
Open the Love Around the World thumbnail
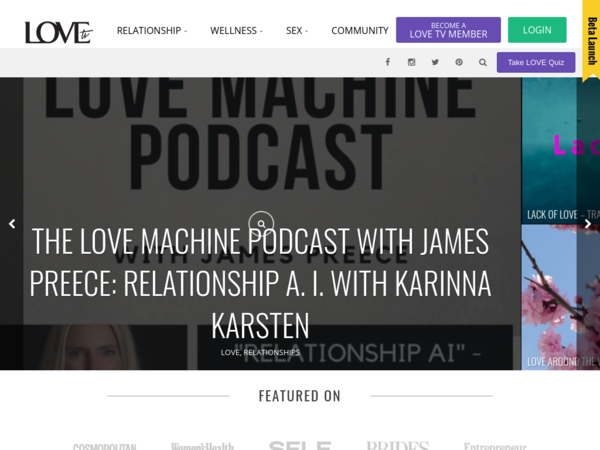point(561,297)
